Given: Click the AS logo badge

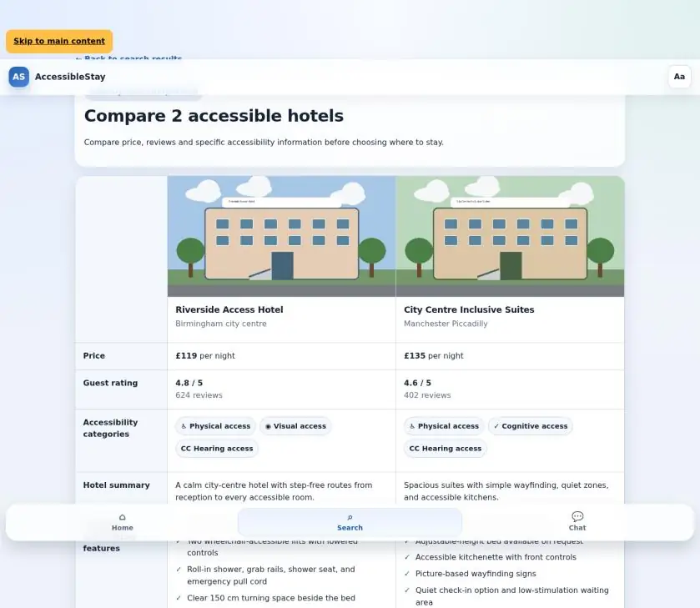Looking at the screenshot, I should [18, 77].
